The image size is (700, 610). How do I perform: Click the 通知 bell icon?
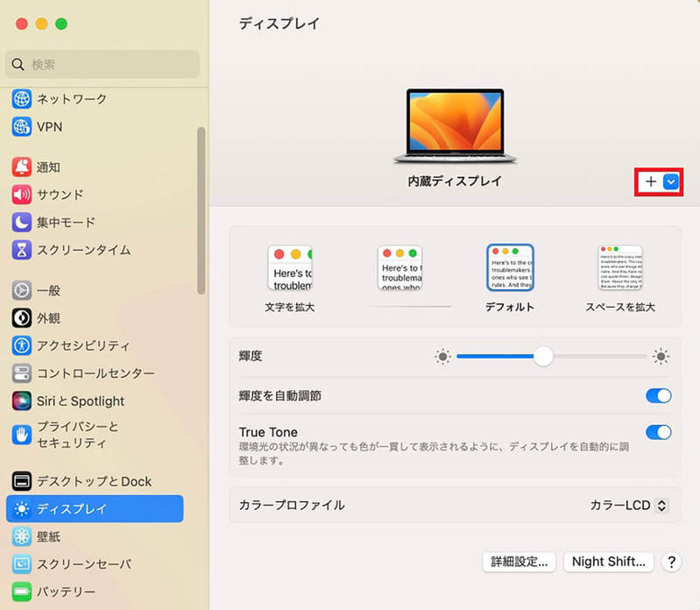tap(21, 167)
